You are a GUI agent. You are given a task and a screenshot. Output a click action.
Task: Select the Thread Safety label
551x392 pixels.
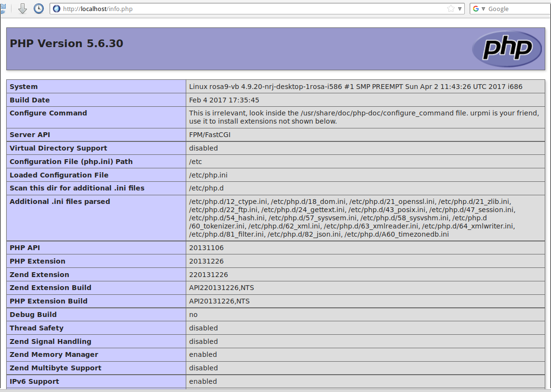pyautogui.click(x=37, y=328)
